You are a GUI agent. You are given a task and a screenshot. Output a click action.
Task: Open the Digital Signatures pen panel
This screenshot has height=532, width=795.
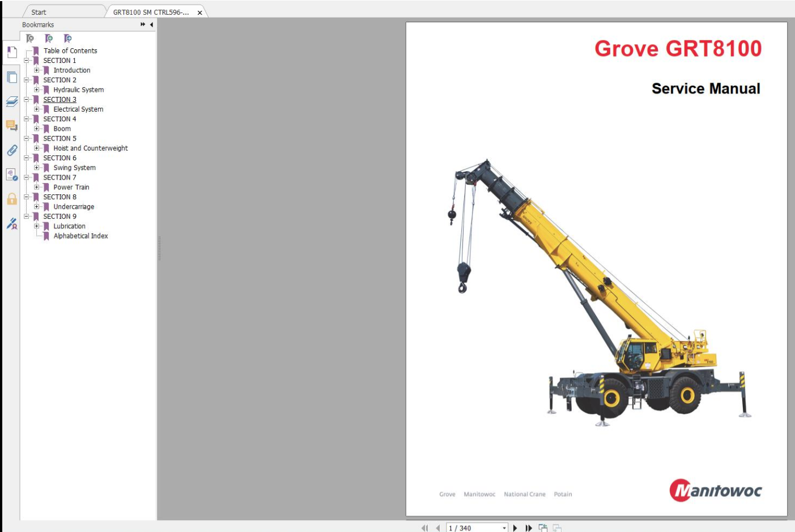coord(11,224)
